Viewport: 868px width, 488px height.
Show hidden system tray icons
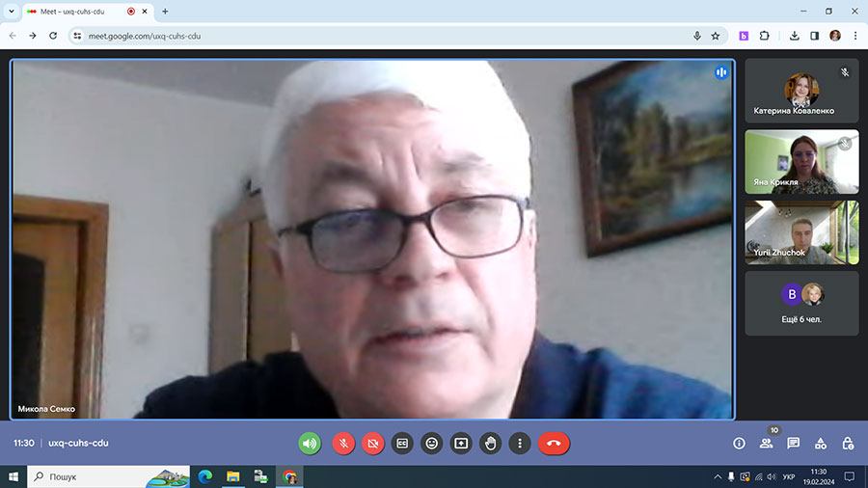(718, 476)
